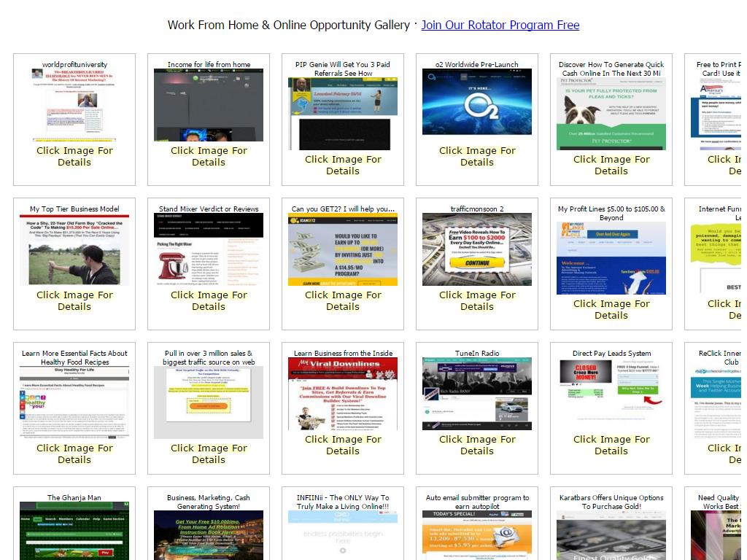Image resolution: width=747 pixels, height=560 pixels.
Task: Select 'Work From Home & Online Opportunity Gallery' heading
Action: (x=289, y=25)
